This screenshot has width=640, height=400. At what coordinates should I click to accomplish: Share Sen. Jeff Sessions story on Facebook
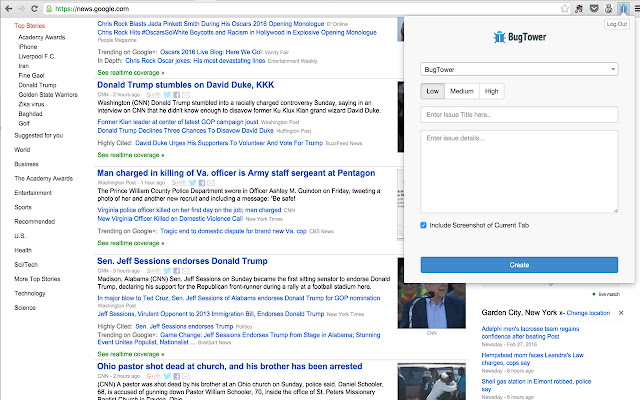pos(177,271)
